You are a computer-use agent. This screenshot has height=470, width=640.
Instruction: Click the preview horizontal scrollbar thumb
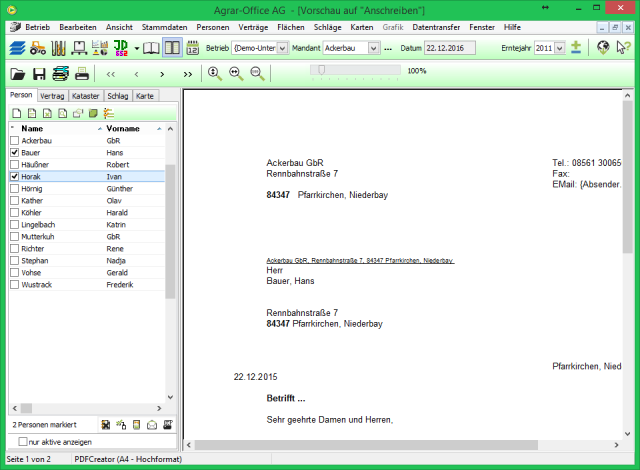point(366,445)
